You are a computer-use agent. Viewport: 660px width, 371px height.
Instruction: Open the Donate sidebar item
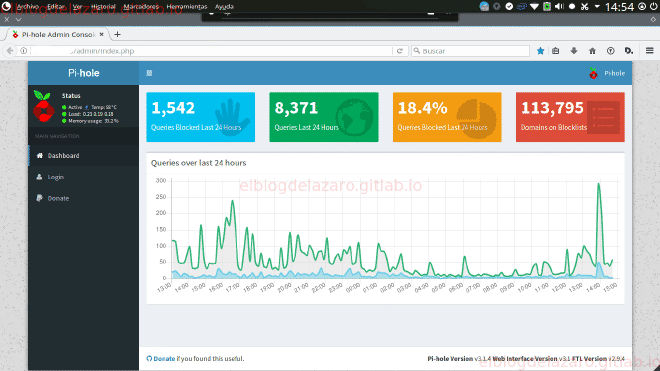click(83, 198)
